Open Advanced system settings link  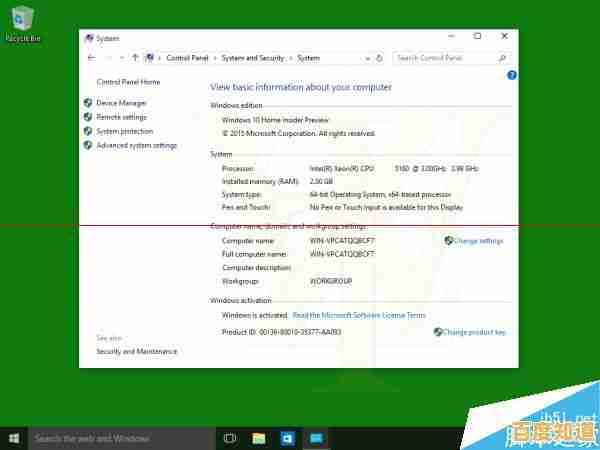coord(136,145)
